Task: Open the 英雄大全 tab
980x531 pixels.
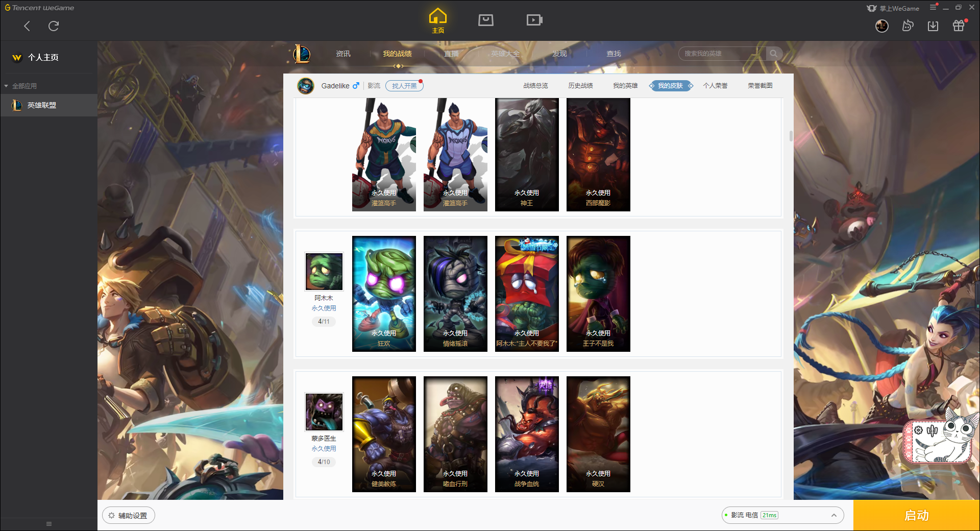Action: [x=505, y=54]
